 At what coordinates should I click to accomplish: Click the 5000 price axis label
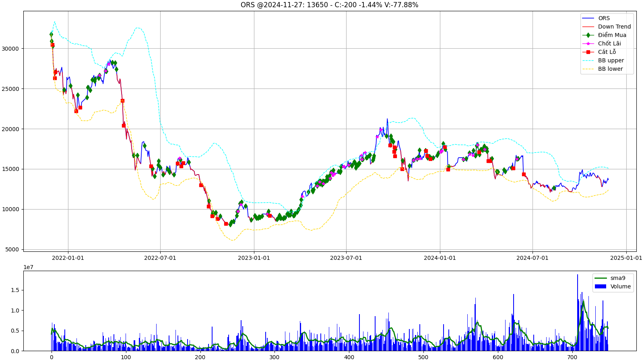coord(12,249)
